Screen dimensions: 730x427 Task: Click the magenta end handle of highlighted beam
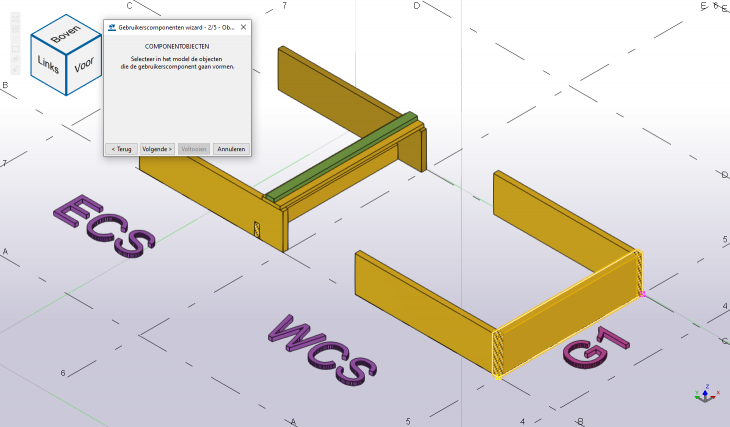(642, 294)
